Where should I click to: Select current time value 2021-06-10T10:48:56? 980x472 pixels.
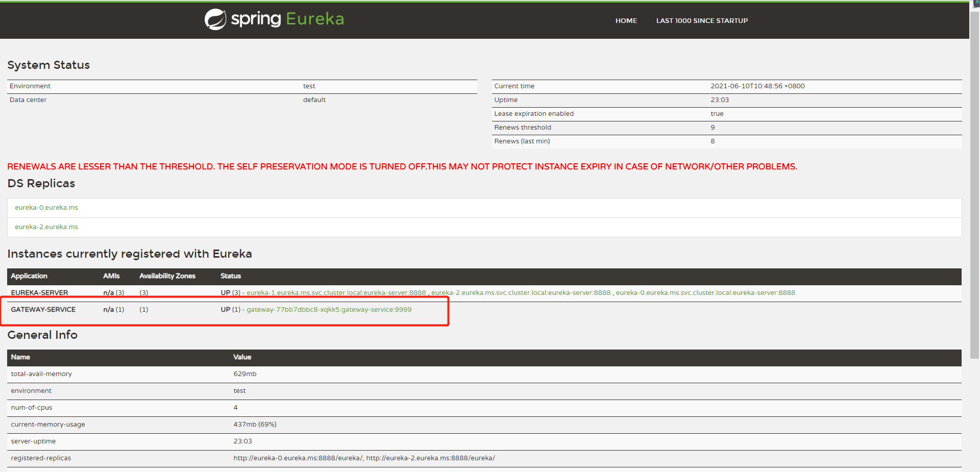click(757, 86)
